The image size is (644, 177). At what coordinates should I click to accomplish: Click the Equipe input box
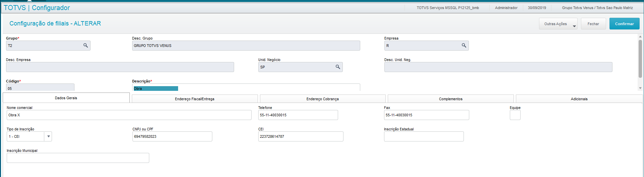515,115
